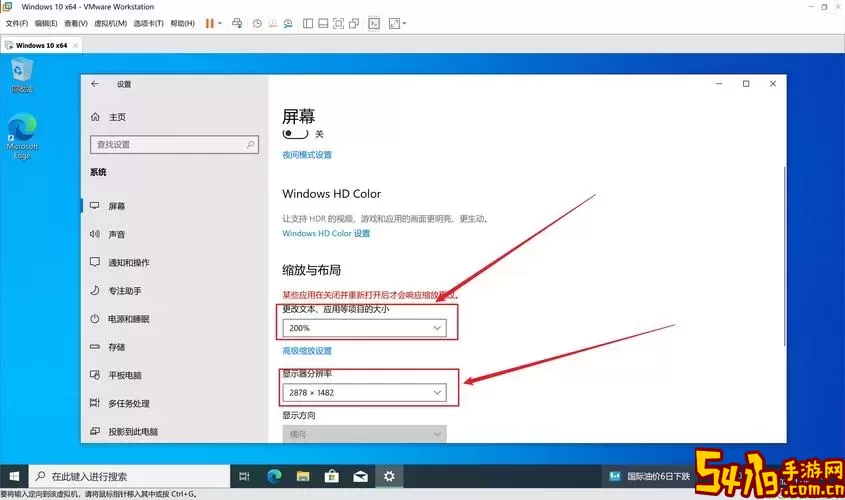The height and width of the screenshot is (500, 845).
Task: Open the console view icon
Action: click(x=374, y=23)
